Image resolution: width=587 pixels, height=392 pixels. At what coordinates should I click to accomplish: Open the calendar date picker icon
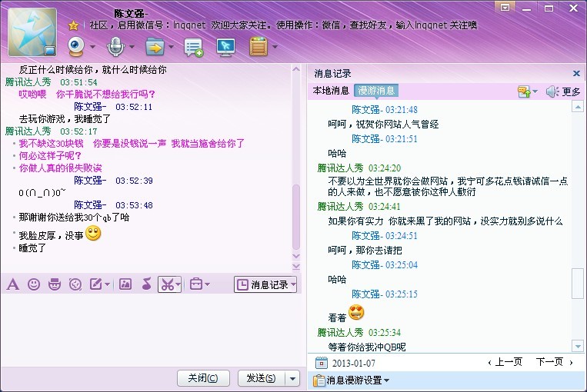click(322, 363)
